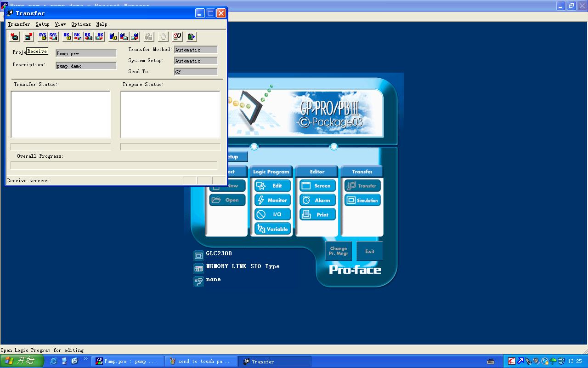Open the Setup menu
The width and height of the screenshot is (588, 368).
pos(42,24)
